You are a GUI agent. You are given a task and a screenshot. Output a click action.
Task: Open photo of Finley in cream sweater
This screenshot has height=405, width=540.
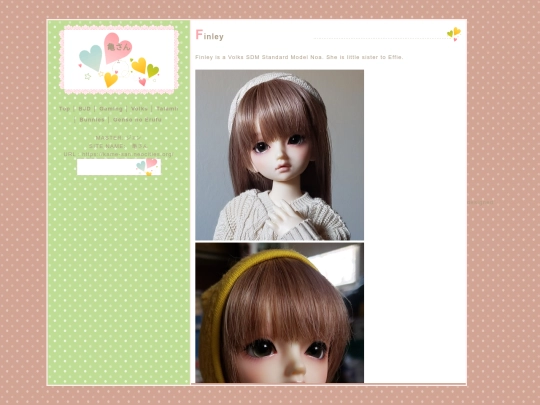pos(279,155)
